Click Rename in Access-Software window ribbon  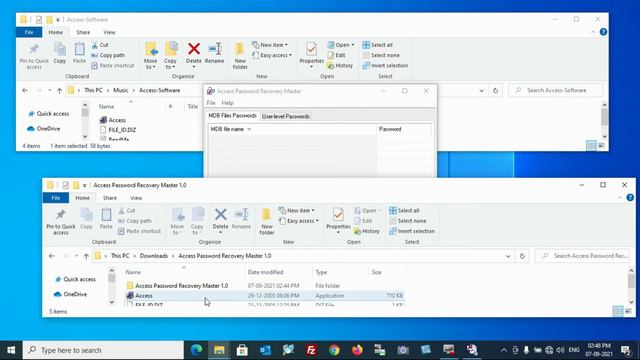pyautogui.click(x=214, y=53)
